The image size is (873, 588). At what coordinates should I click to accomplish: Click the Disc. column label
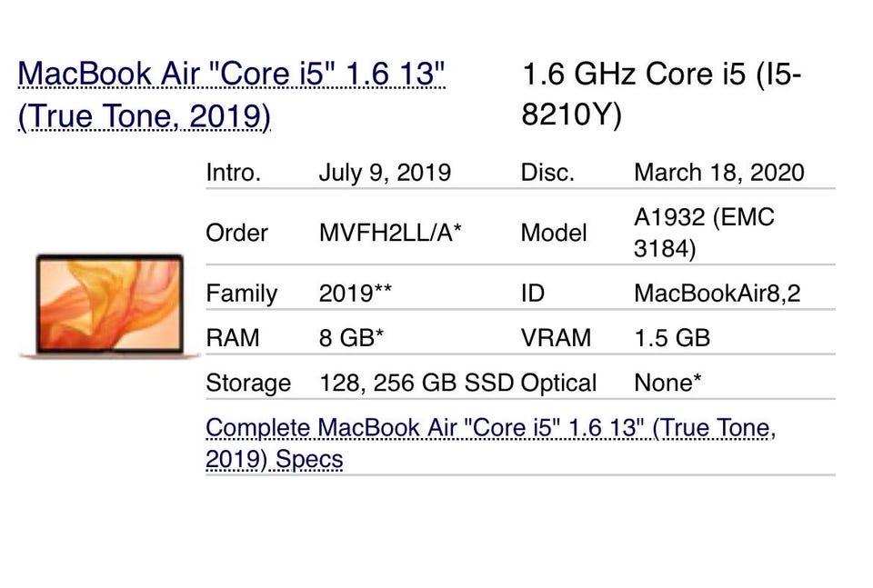pyautogui.click(x=547, y=173)
